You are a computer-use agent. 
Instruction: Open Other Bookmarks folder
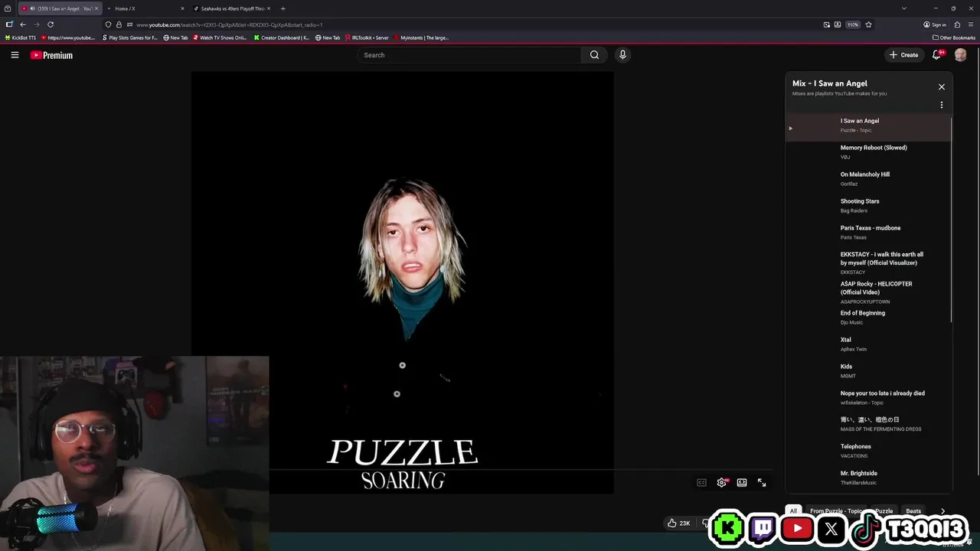[x=954, y=37]
